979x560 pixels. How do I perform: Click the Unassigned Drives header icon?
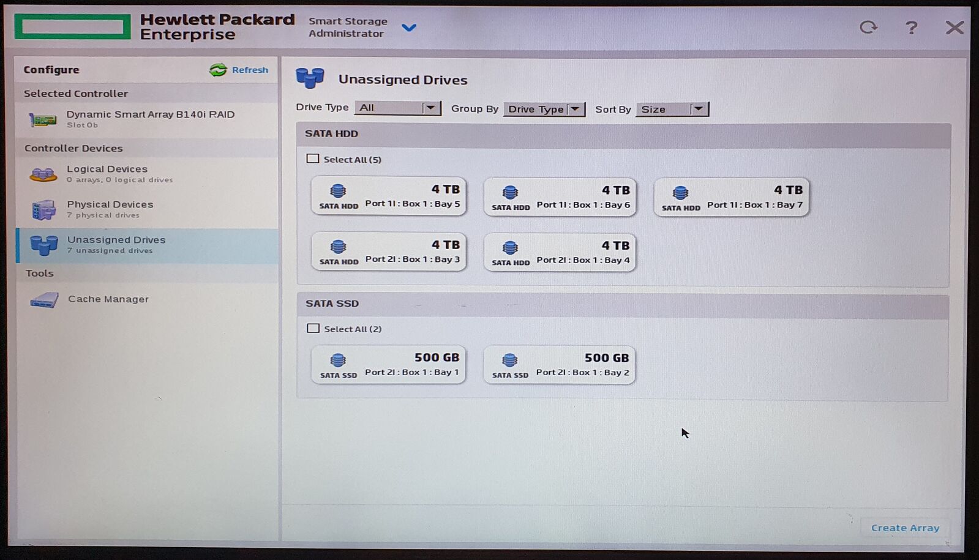310,78
